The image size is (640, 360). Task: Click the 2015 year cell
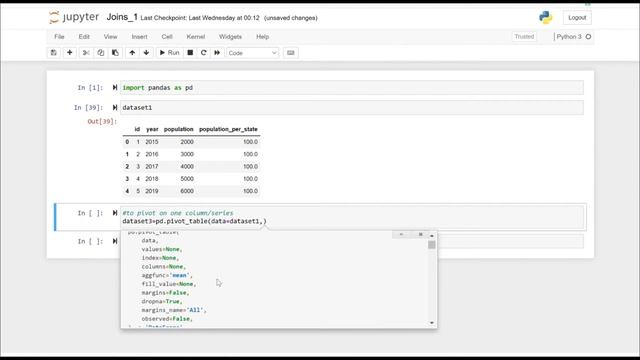point(151,142)
